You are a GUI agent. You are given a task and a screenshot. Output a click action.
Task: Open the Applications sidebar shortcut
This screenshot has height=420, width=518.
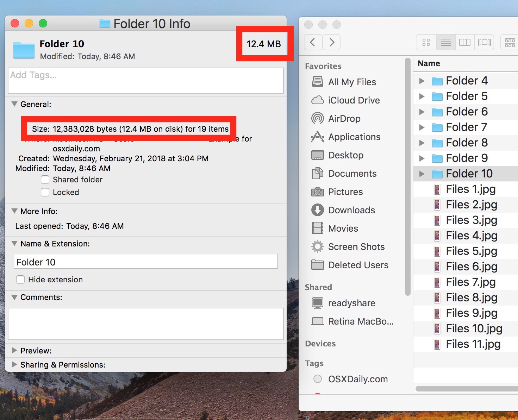point(354,137)
